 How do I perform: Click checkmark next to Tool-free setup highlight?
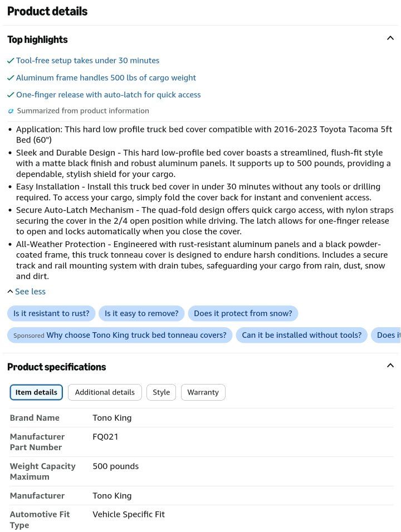(11, 61)
